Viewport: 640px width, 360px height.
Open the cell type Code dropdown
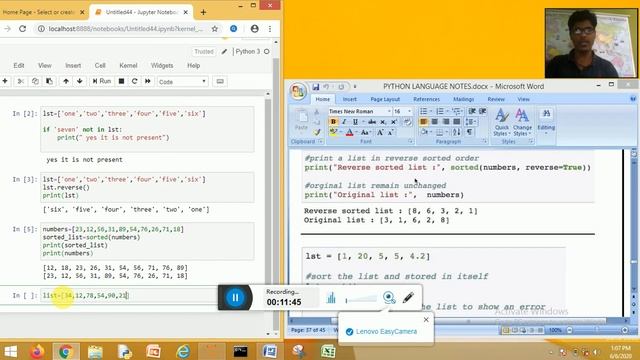click(x=182, y=82)
